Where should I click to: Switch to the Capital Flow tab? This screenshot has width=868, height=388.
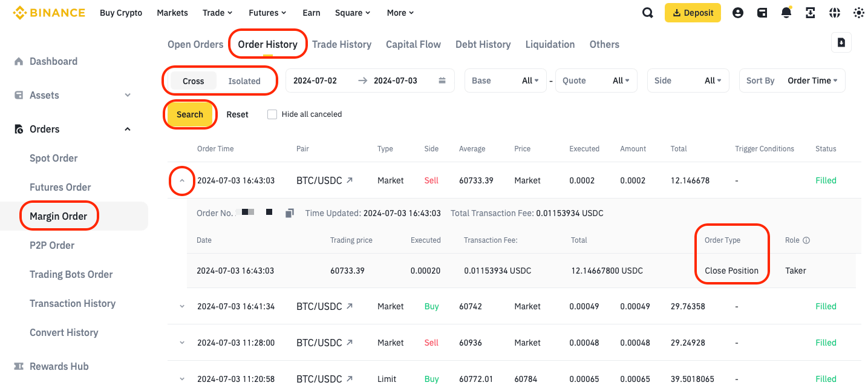(x=413, y=44)
